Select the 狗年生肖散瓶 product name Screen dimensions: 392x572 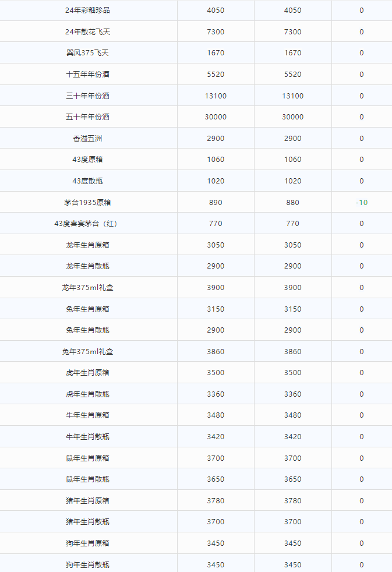[87, 564]
